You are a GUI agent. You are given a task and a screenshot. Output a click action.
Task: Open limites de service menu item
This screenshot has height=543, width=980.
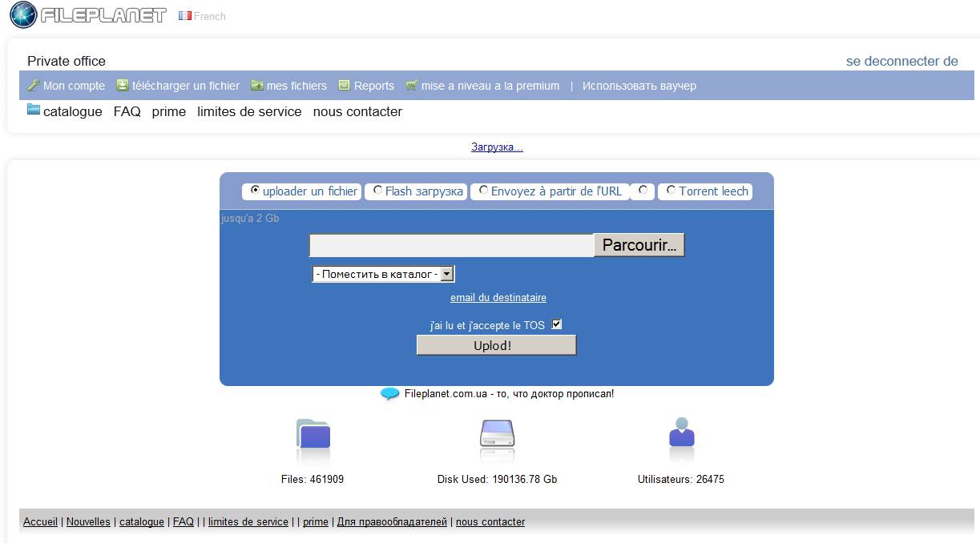point(249,112)
